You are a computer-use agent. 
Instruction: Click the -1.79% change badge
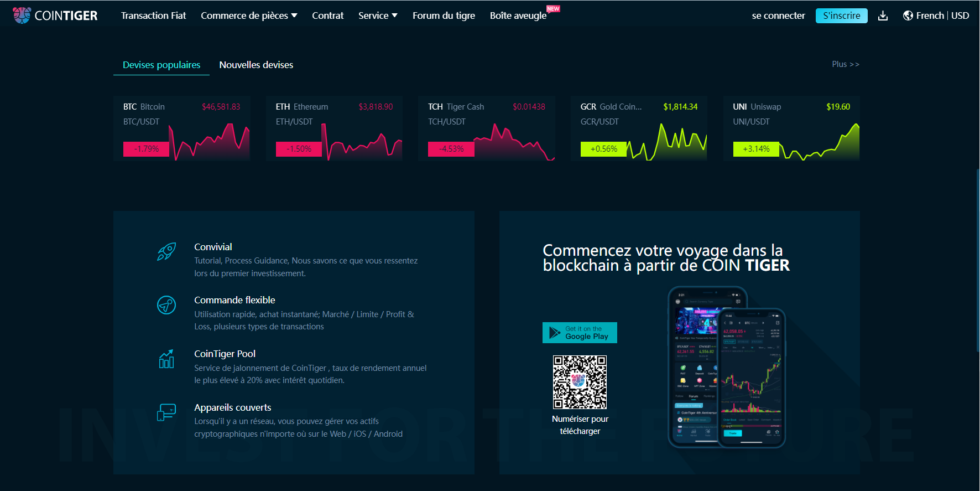coord(146,149)
